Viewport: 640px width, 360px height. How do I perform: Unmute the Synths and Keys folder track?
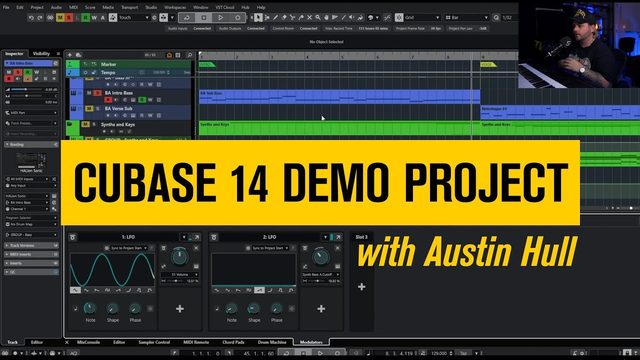(85, 124)
